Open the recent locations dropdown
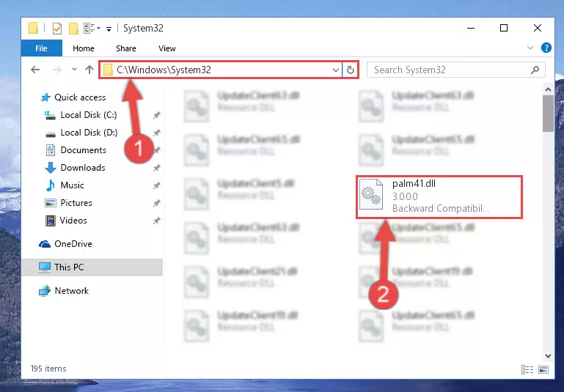The height and width of the screenshot is (392, 564). [x=74, y=70]
